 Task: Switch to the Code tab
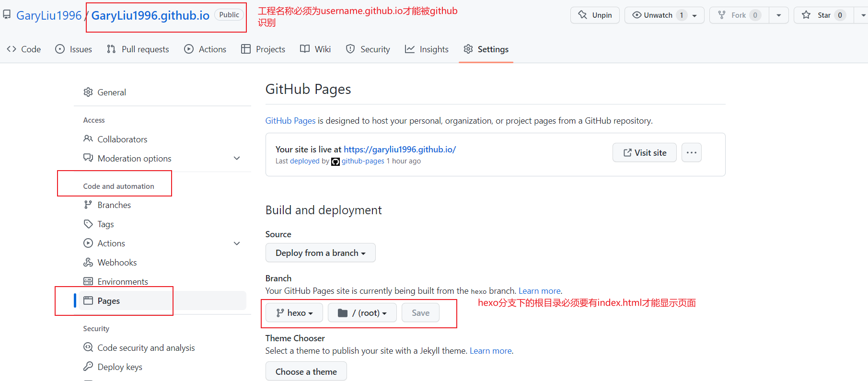pyautogui.click(x=24, y=49)
